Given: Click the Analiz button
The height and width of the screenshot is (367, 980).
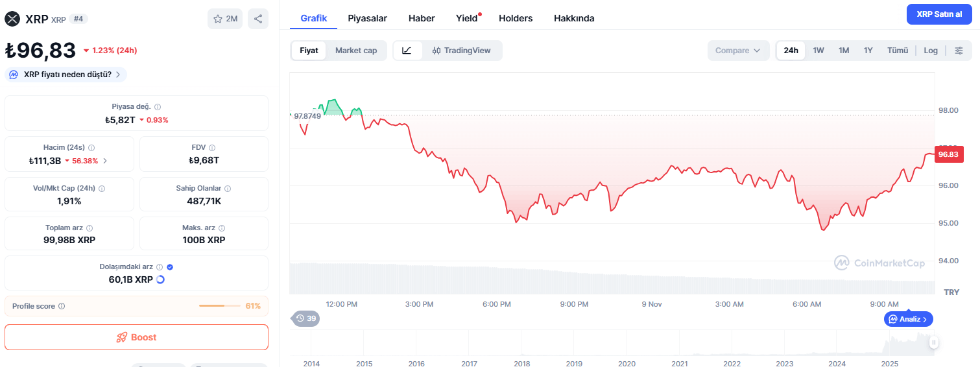Looking at the screenshot, I should 909,319.
